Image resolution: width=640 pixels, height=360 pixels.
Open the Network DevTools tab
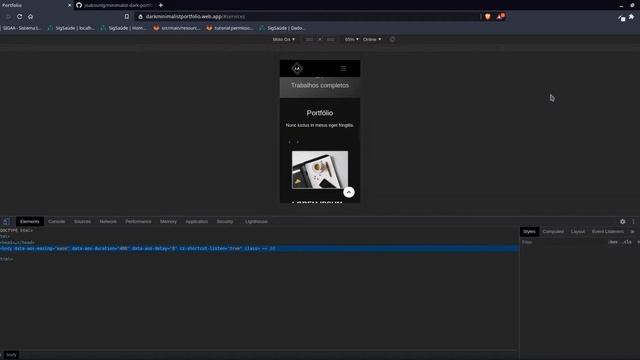click(x=108, y=222)
